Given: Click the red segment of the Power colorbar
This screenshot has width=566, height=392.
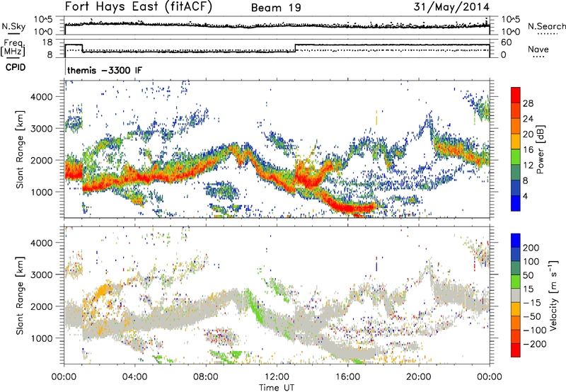Looking at the screenshot, I should 516,96.
